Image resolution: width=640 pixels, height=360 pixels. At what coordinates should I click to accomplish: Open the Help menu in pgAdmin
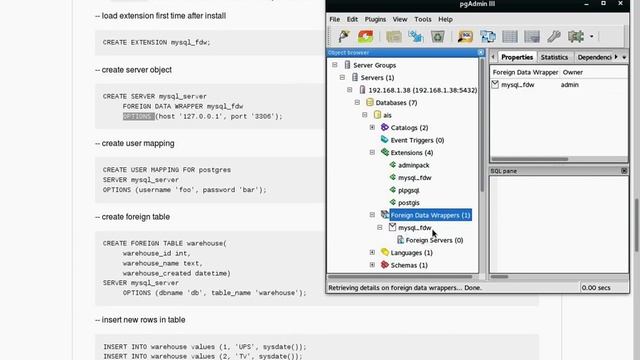(445, 19)
